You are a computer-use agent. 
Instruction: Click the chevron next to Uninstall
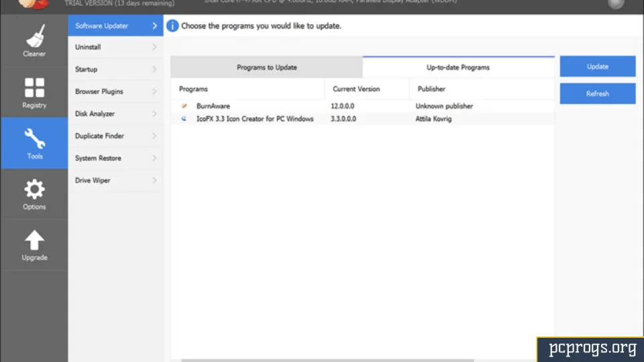click(x=155, y=47)
